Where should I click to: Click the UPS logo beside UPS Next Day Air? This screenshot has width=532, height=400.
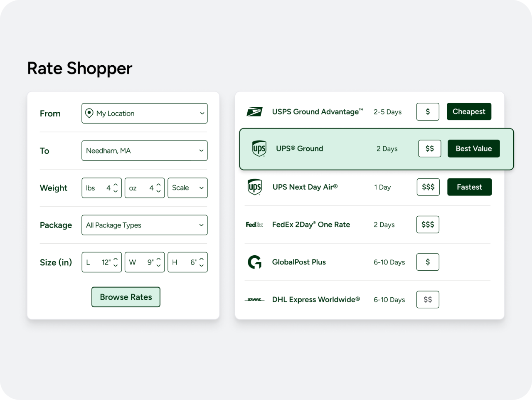pos(255,187)
